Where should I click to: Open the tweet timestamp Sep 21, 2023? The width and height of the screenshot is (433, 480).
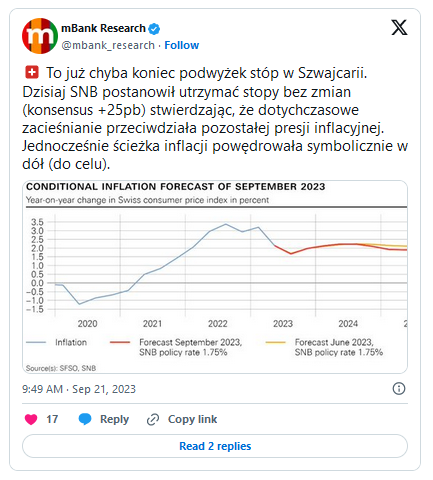[x=79, y=389]
